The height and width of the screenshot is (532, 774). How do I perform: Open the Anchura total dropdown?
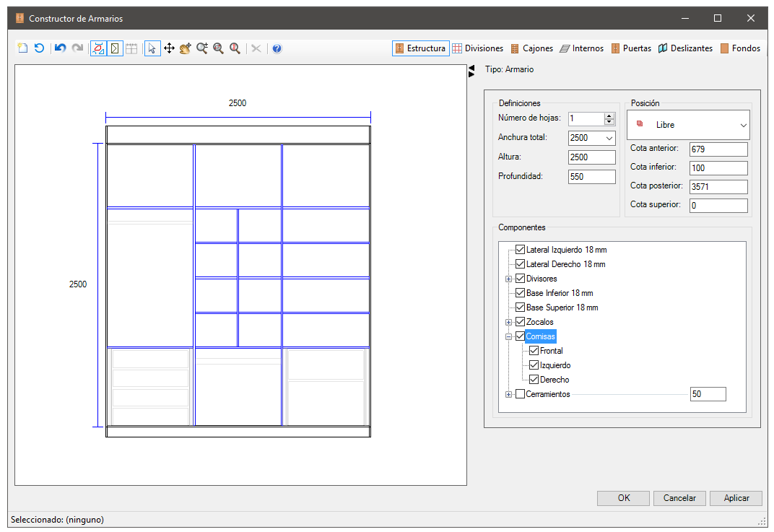pyautogui.click(x=609, y=138)
